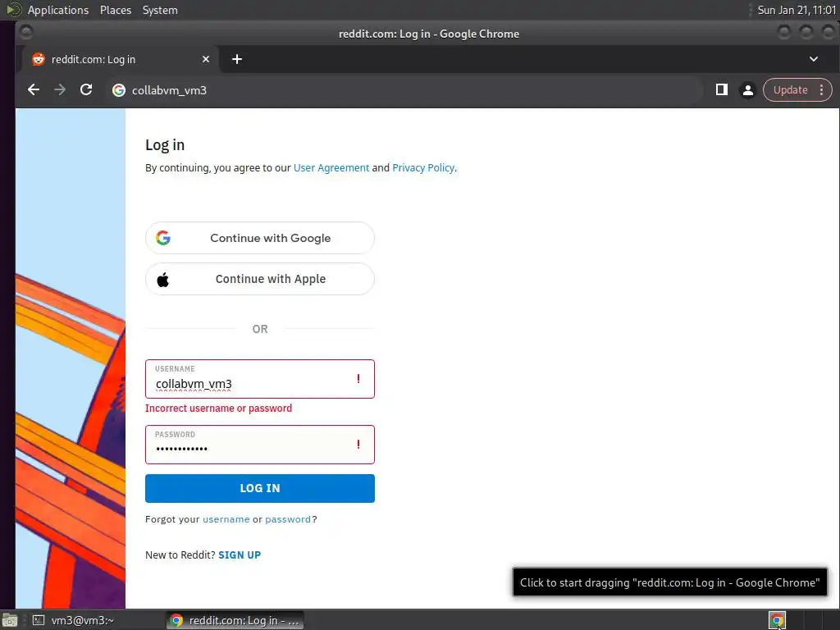
Task: Click the show desktop icon in bottom panel
Action: (10, 620)
